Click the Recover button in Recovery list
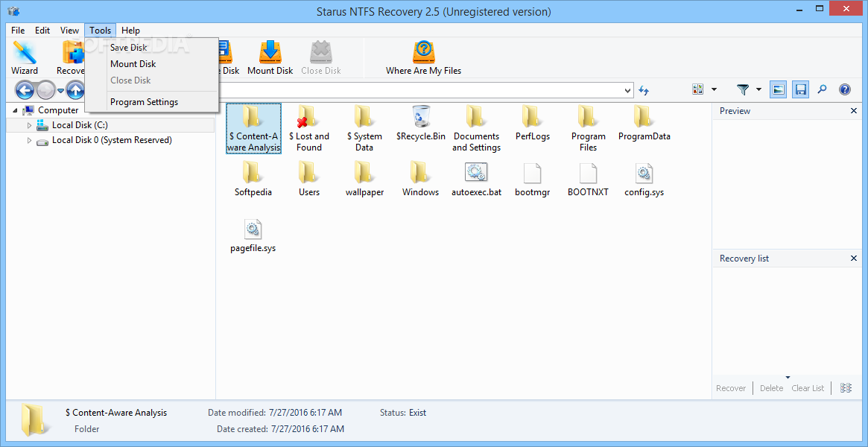868x447 pixels. click(x=731, y=388)
